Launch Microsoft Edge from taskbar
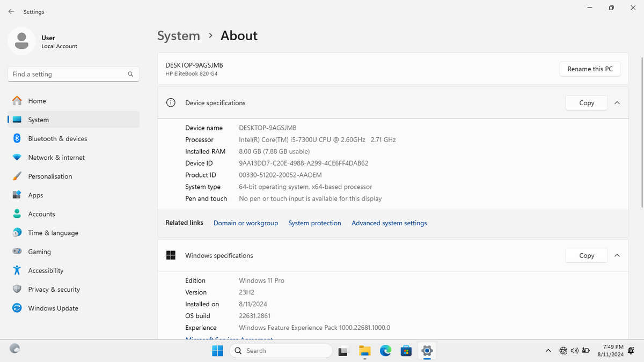The width and height of the screenshot is (644, 362). tap(385, 351)
